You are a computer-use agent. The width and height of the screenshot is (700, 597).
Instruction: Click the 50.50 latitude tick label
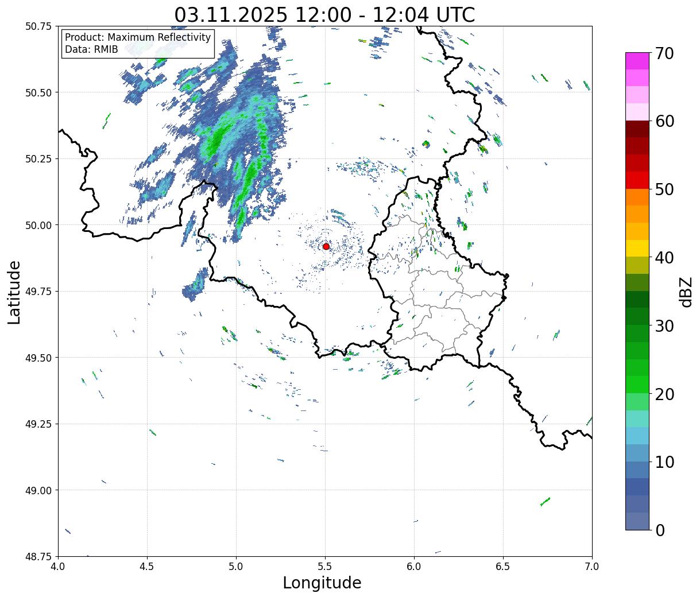[x=38, y=92]
